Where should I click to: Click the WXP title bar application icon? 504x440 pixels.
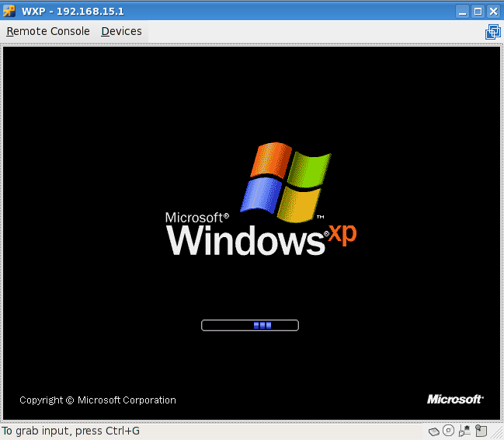pos(9,11)
